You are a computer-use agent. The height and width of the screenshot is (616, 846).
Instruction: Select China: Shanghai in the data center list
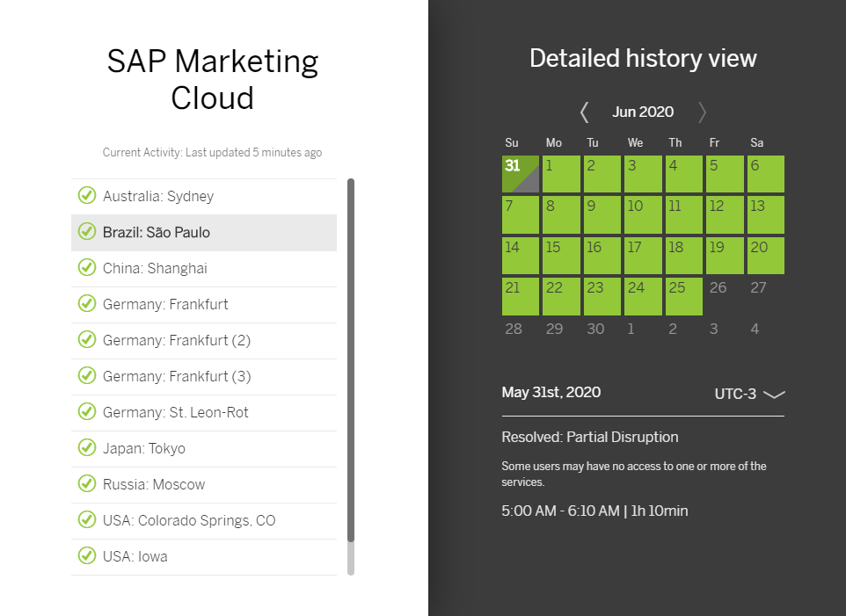[x=204, y=268]
